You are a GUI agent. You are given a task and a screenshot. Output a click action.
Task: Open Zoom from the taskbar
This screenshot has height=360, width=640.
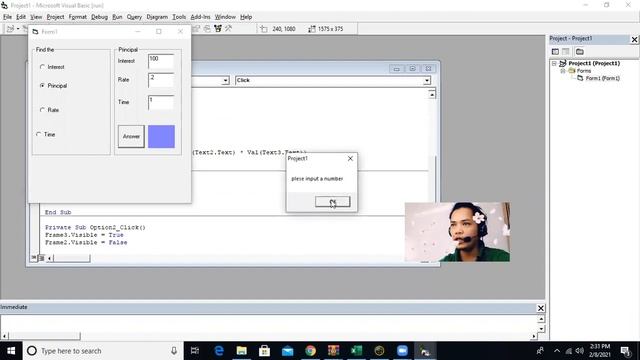[402, 351]
